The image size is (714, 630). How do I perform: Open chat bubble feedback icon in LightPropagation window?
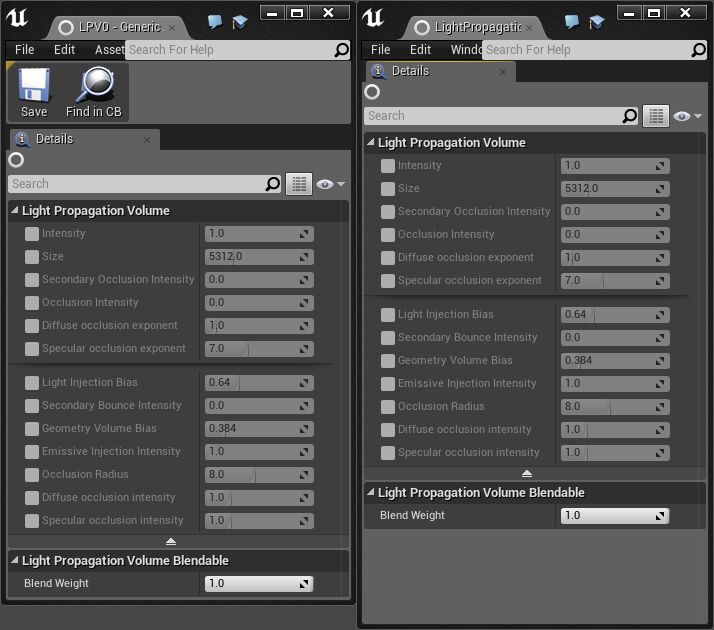(571, 21)
